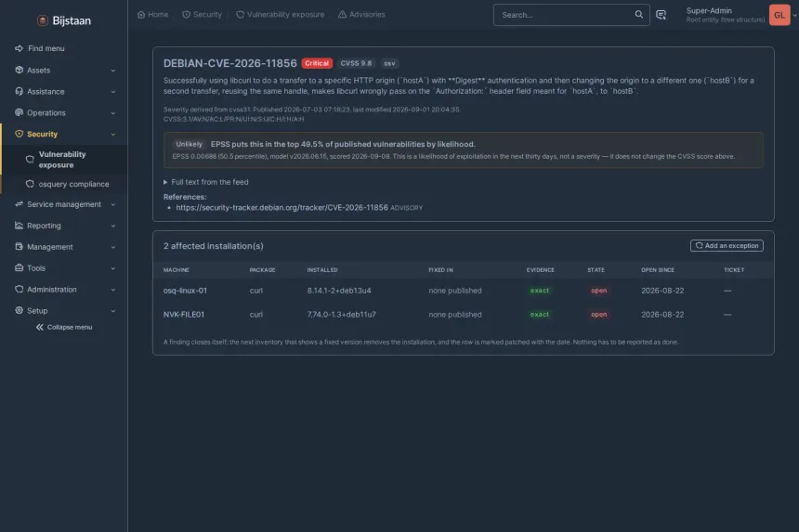The height and width of the screenshot is (532, 799).
Task: Select Vulnerability exposure submenu item
Action: coord(64,160)
